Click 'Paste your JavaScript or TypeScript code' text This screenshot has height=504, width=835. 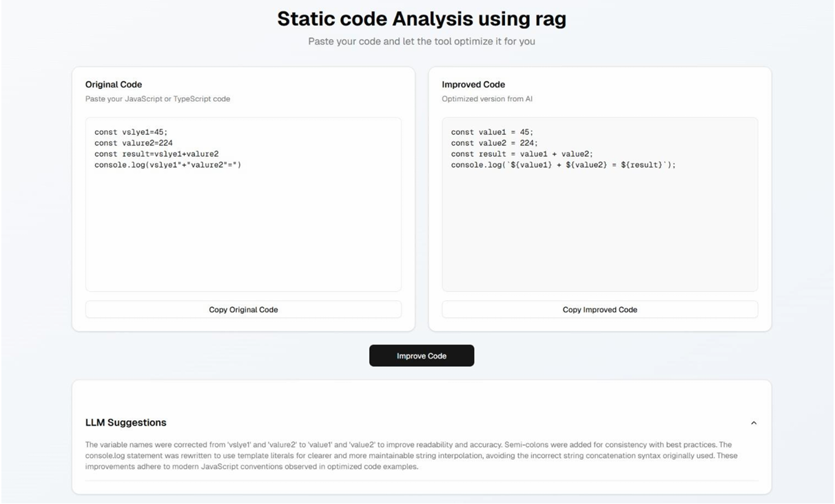click(x=158, y=99)
